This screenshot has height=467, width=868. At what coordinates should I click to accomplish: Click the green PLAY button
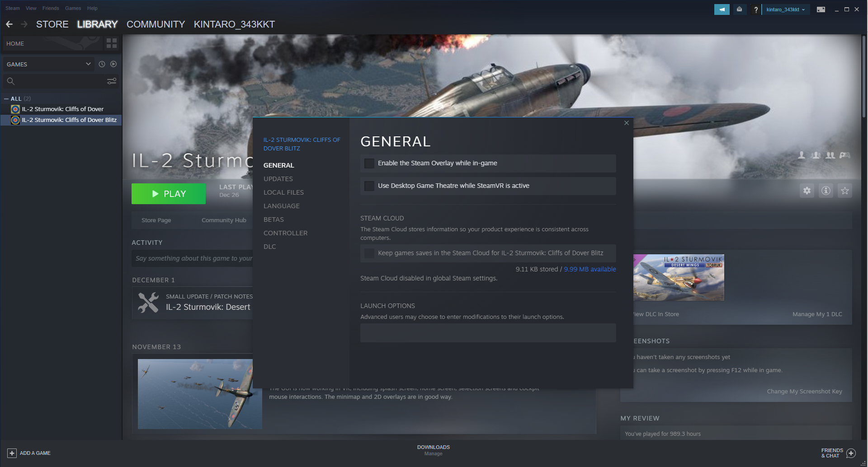pyautogui.click(x=169, y=194)
